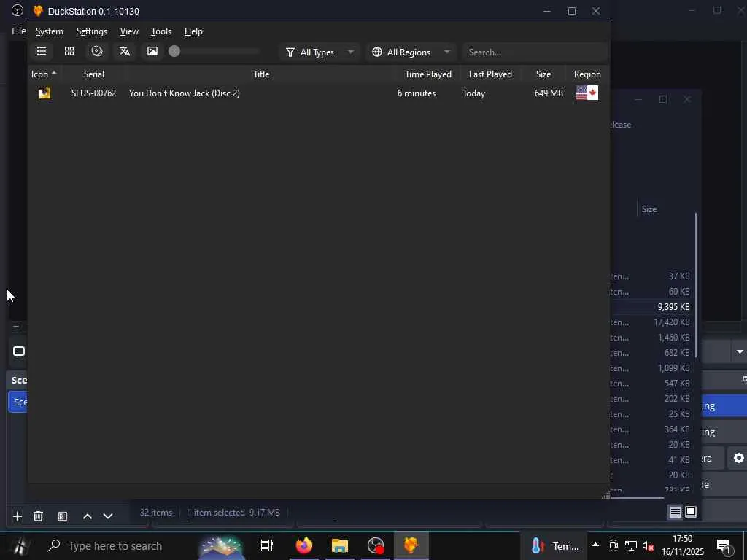The width and height of the screenshot is (747, 560).
Task: Expand the OBS dropdown arrow on right edge
Action: [x=740, y=352]
